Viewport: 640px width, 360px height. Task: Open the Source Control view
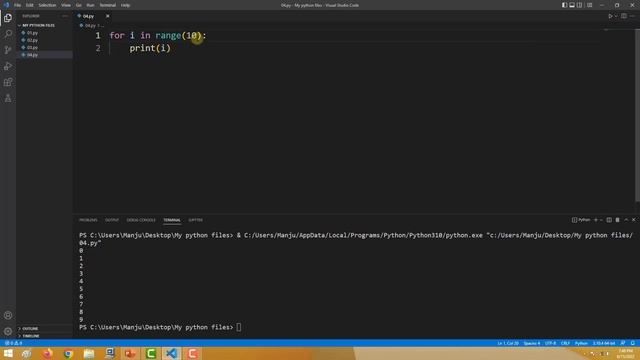[8, 50]
